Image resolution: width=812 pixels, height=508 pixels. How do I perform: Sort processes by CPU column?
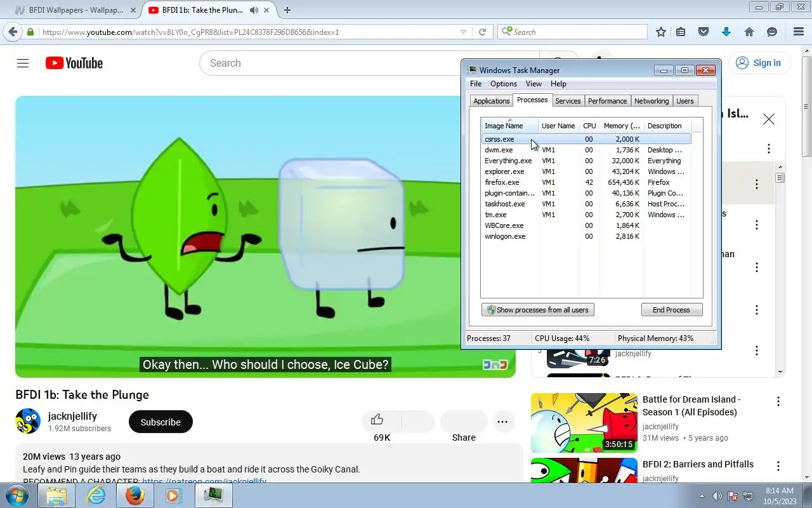coord(589,126)
